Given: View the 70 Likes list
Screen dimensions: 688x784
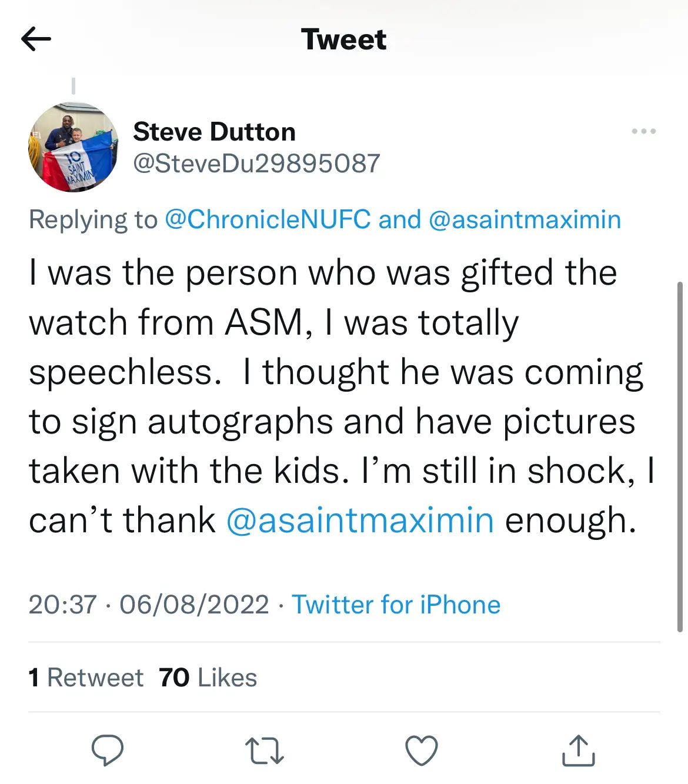Looking at the screenshot, I should pyautogui.click(x=208, y=678).
